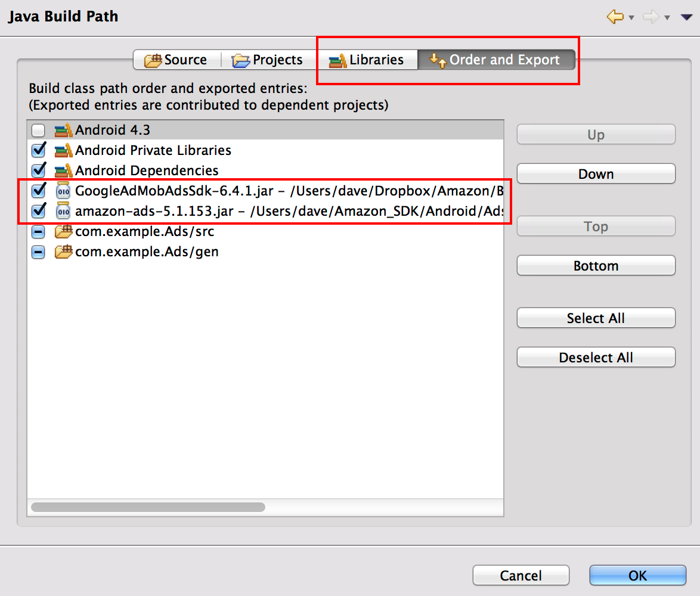Viewport: 700px width, 596px height.
Task: Click the Down button
Action: click(x=596, y=173)
